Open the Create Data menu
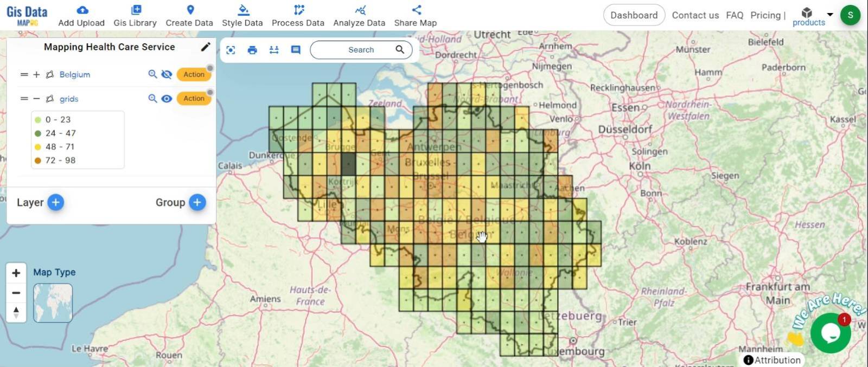 click(189, 16)
